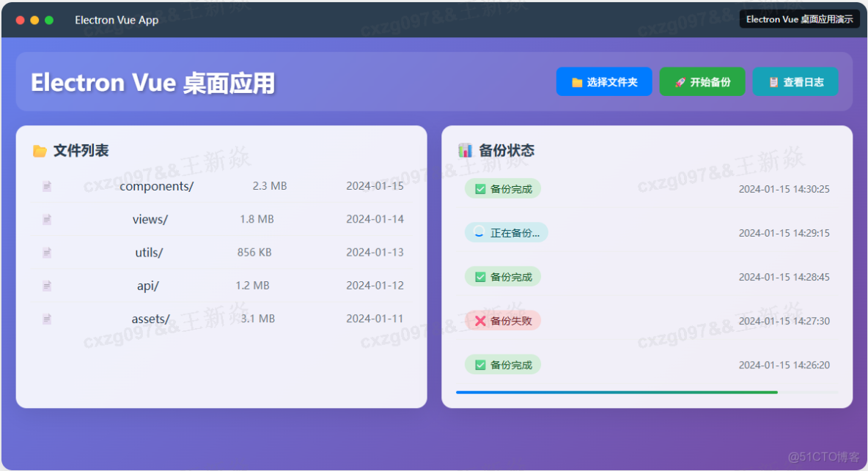This screenshot has width=868, height=471.
Task: Click the 开始备份 button
Action: (702, 81)
